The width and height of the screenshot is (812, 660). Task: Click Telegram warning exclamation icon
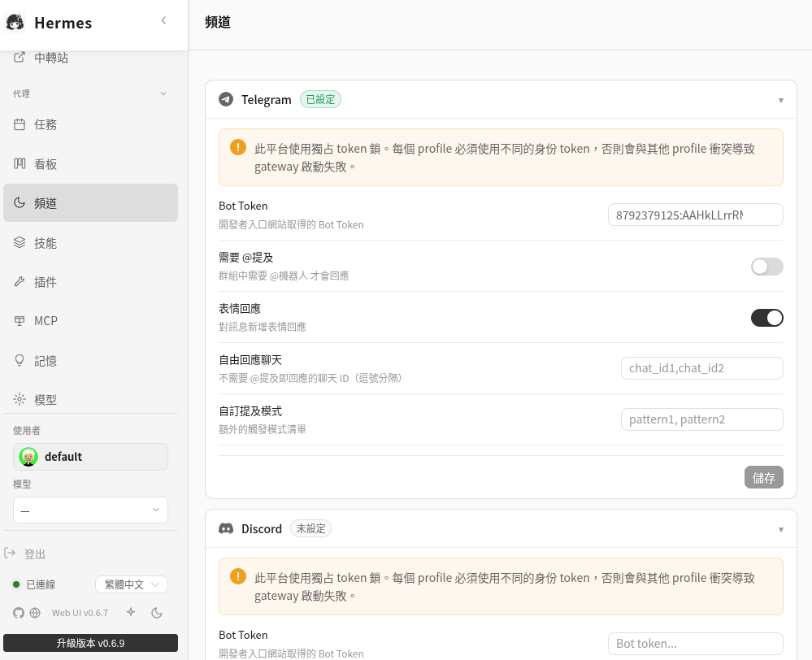pyautogui.click(x=238, y=147)
